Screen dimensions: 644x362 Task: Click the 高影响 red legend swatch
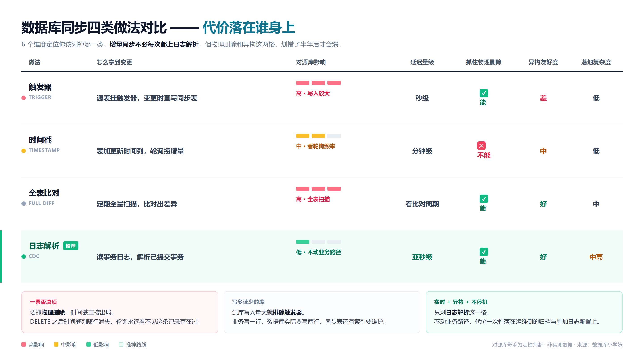(x=24, y=344)
